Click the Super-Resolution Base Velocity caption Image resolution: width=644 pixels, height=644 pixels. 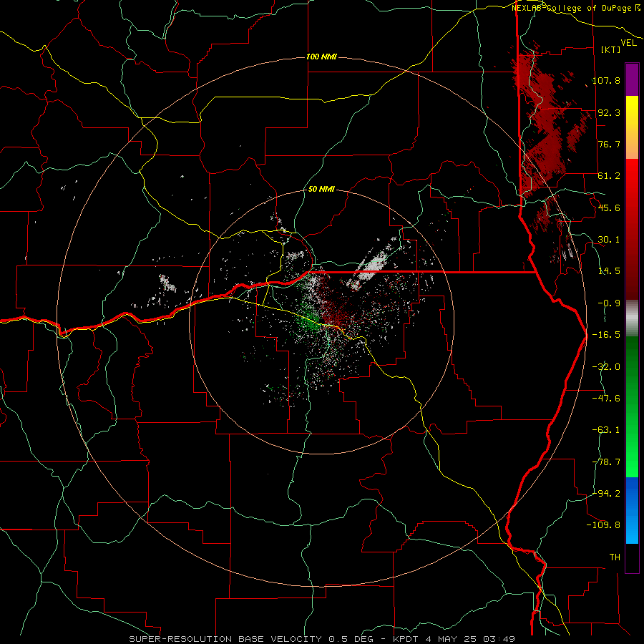tap(321, 639)
